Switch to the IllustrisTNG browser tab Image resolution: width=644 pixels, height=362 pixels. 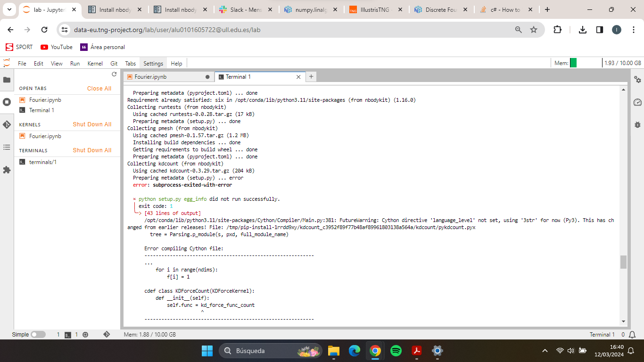[376, 9]
